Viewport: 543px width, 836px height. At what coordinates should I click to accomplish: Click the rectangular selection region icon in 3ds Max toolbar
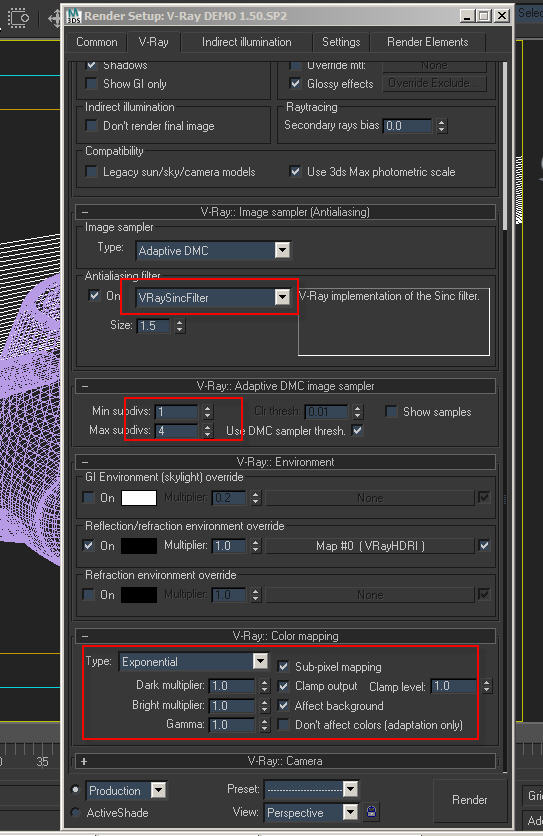coord(19,18)
